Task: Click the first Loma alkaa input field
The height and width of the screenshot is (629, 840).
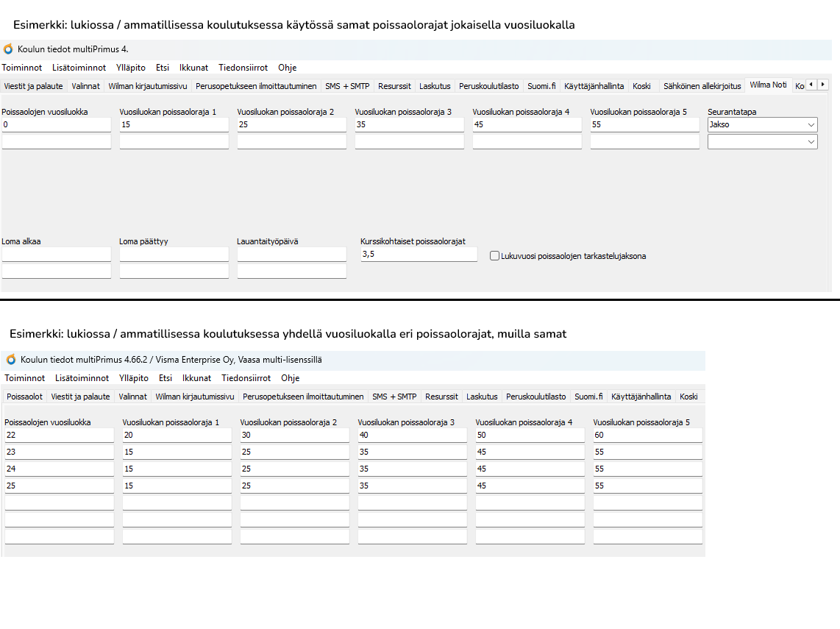Action: tap(57, 255)
